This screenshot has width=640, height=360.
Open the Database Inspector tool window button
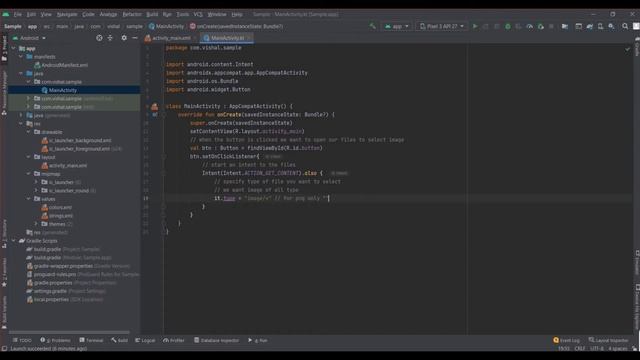[217, 340]
